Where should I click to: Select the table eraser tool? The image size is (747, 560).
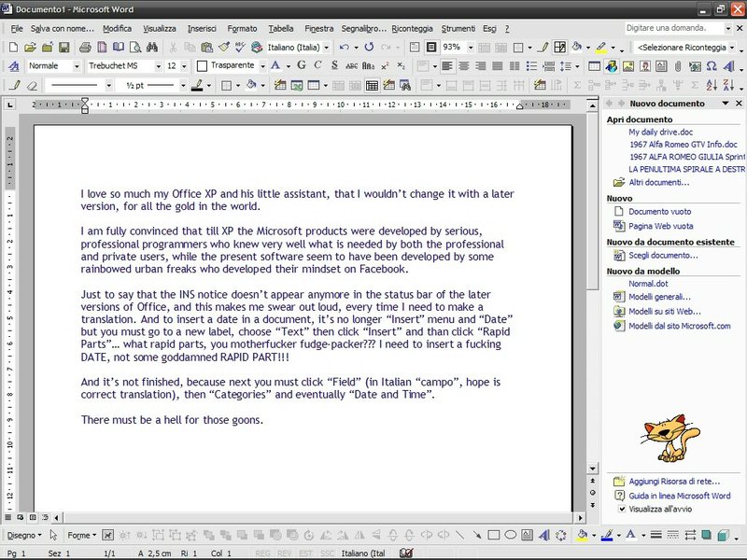[x=32, y=85]
